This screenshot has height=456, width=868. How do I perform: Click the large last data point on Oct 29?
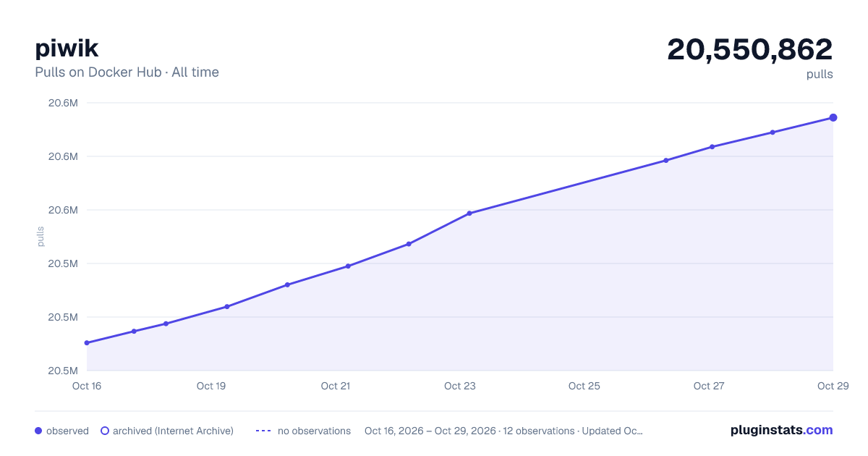833,117
